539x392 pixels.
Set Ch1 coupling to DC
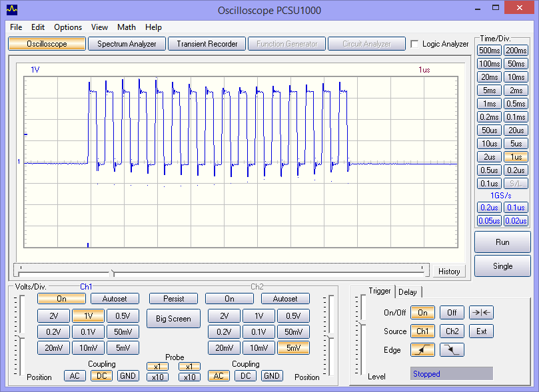point(101,376)
